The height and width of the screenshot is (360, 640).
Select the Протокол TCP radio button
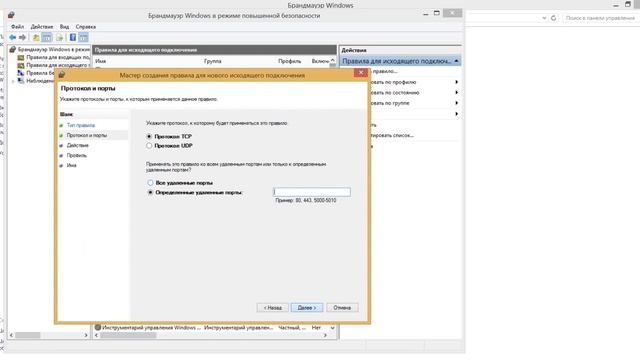click(x=149, y=136)
